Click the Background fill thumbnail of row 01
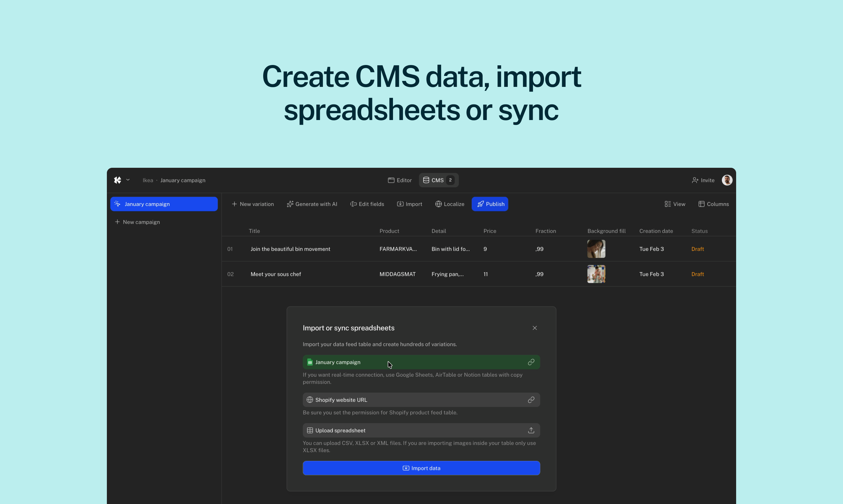This screenshot has height=504, width=843. click(x=596, y=249)
